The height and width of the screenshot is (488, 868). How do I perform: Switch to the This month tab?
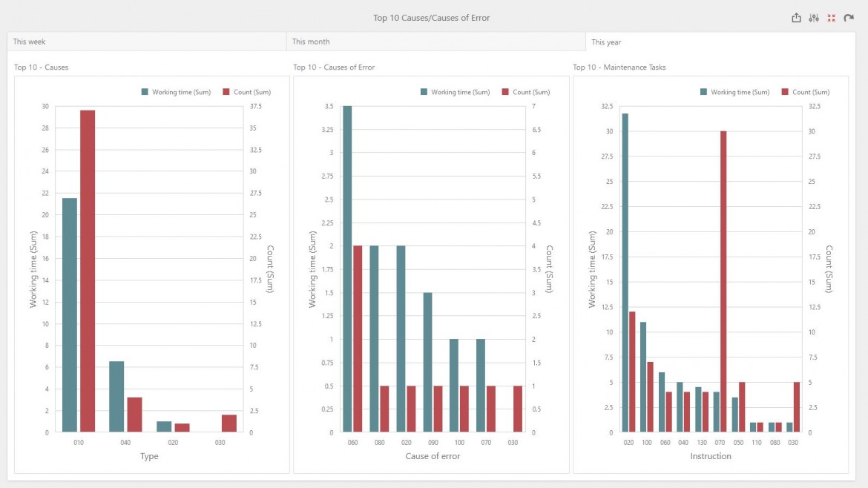coord(434,42)
